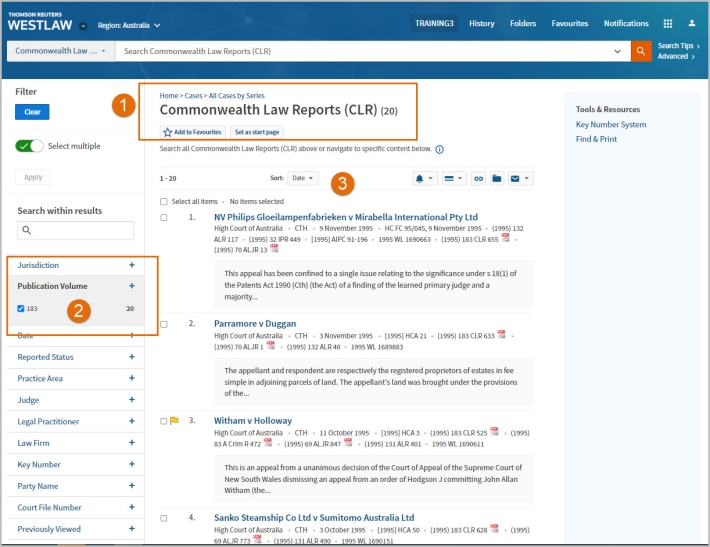710x547 pixels.
Task: Toggle the Select multiple switch
Action: (29, 146)
